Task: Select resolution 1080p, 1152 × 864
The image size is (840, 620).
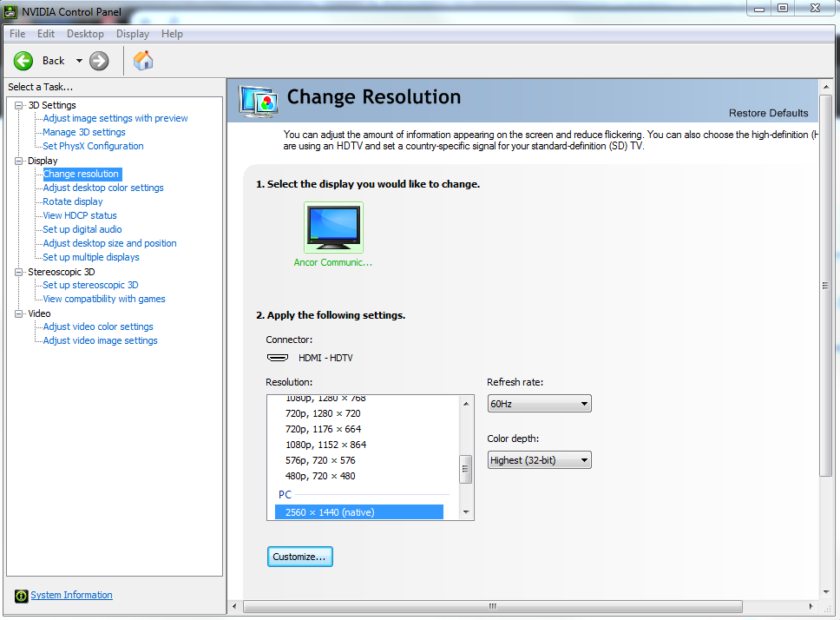Action: coord(325,445)
